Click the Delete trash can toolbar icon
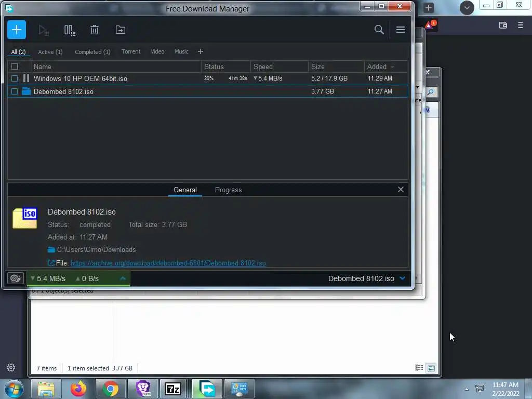The image size is (532, 399). [95, 30]
